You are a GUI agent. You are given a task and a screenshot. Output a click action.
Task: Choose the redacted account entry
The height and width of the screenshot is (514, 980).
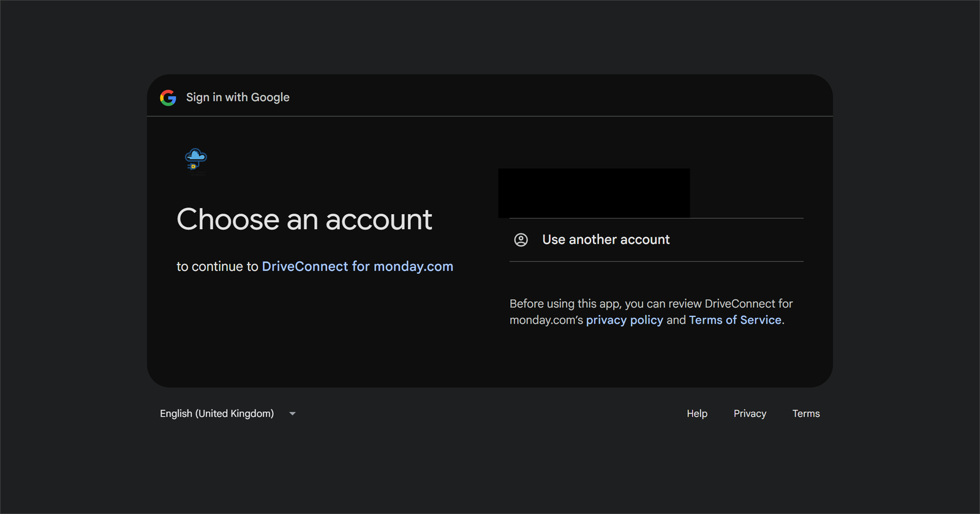tap(594, 193)
